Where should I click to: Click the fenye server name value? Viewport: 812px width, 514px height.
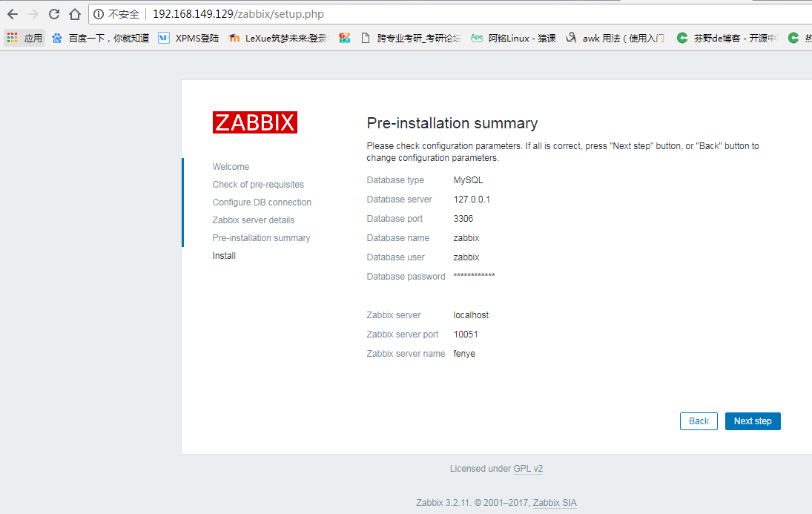click(464, 354)
